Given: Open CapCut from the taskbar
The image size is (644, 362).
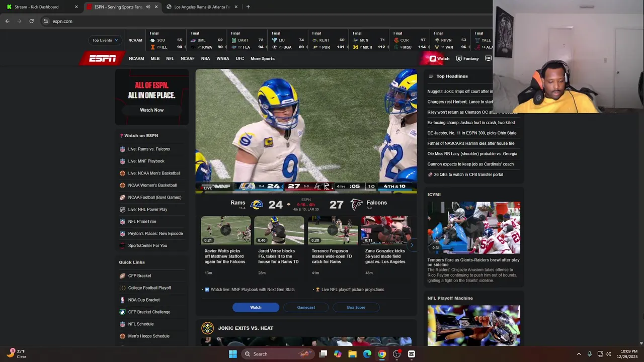Looking at the screenshot, I should point(412,354).
